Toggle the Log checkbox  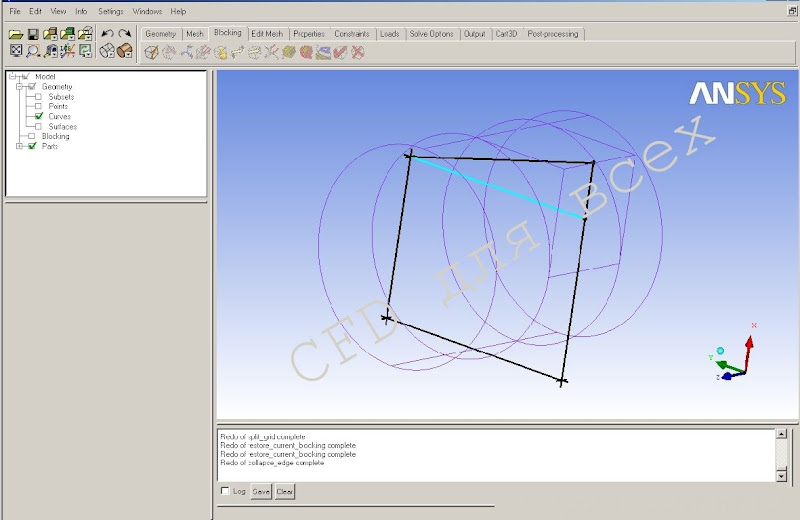click(224, 491)
